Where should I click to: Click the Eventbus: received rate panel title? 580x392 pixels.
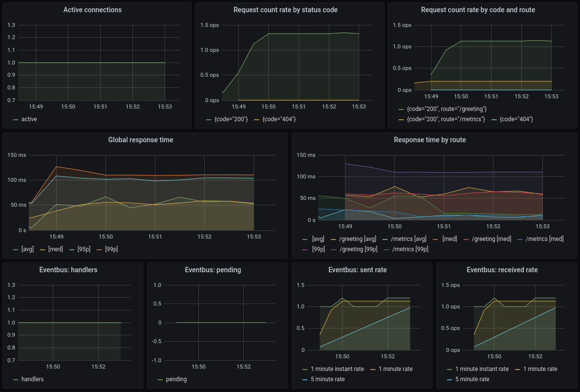[x=502, y=270]
